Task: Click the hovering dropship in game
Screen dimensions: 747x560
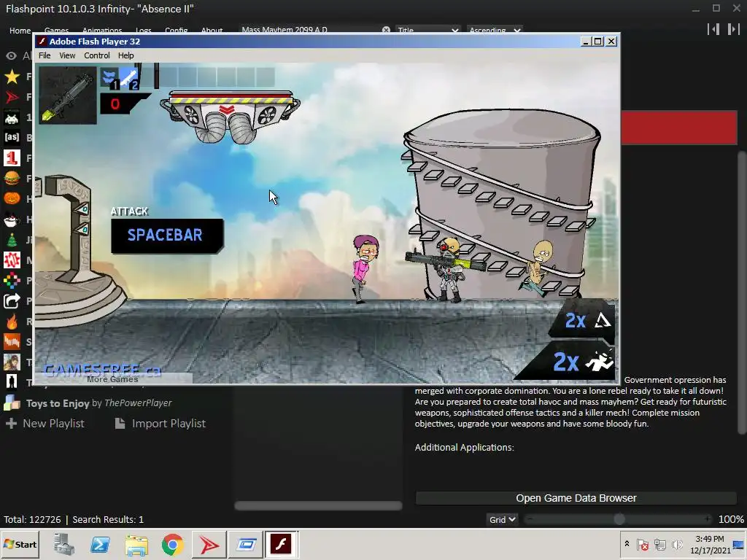Action: 230,116
